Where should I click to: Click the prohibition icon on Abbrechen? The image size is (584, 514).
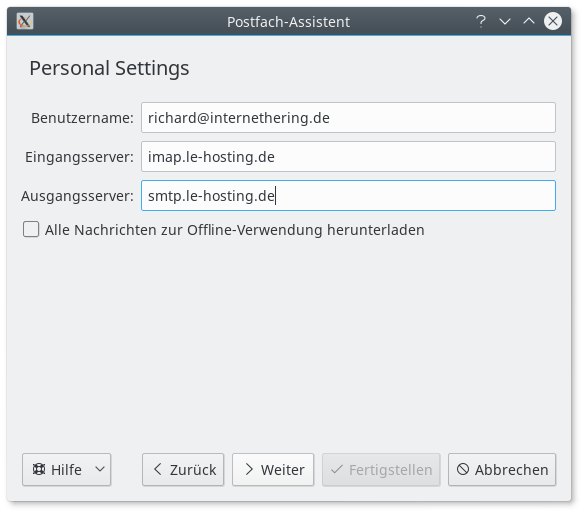coord(463,469)
